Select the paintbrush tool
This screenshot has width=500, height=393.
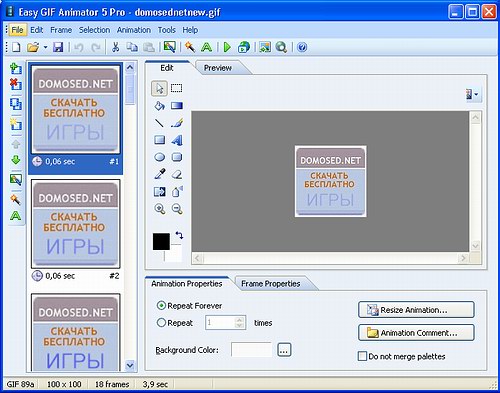[177, 123]
